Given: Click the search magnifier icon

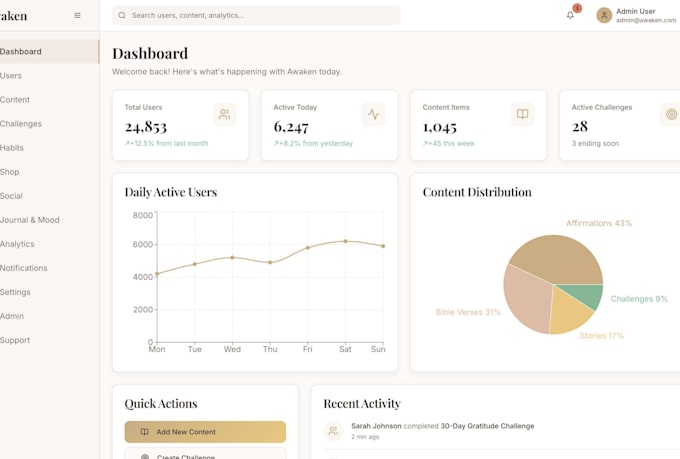Looking at the screenshot, I should [122, 15].
